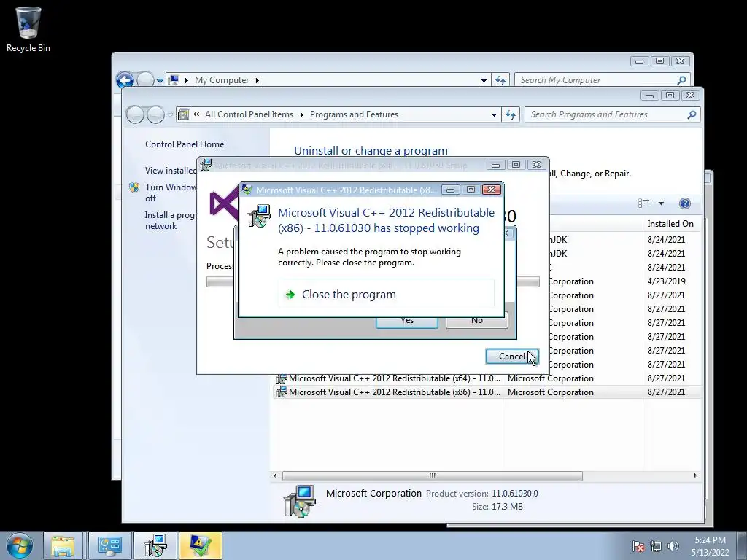The image size is (747, 560).
Task: Click back arrow in My Computer window
Action: point(125,80)
